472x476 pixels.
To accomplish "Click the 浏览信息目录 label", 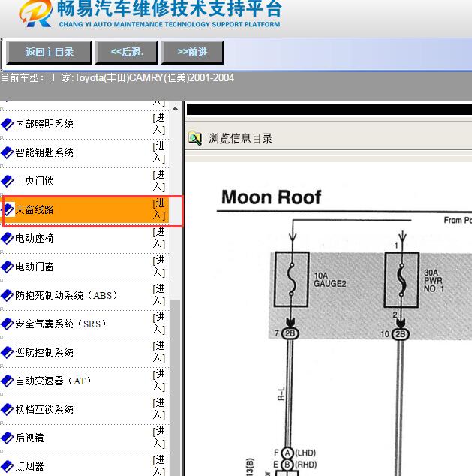I will pyautogui.click(x=240, y=139).
